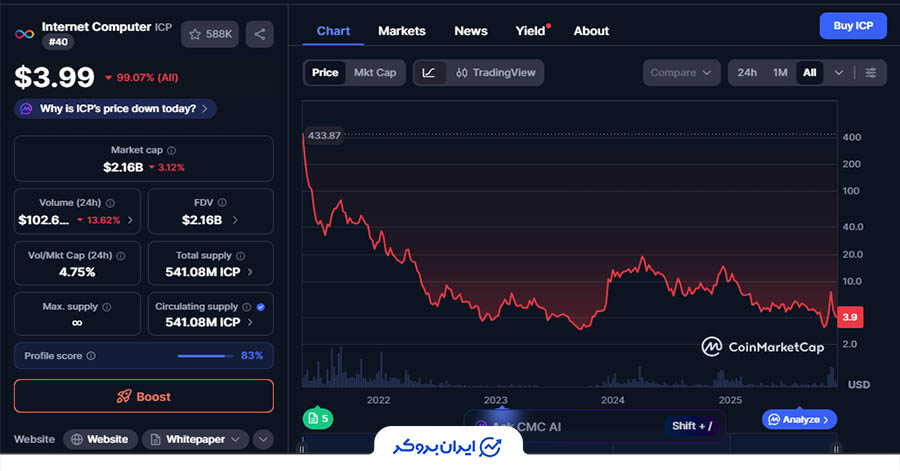Click the 2023 label on time axis
Screen dimensions: 900x471
[x=495, y=400]
